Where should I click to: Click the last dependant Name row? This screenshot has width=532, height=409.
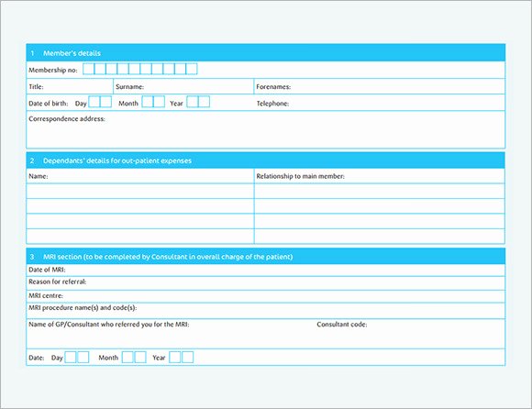pos(140,237)
